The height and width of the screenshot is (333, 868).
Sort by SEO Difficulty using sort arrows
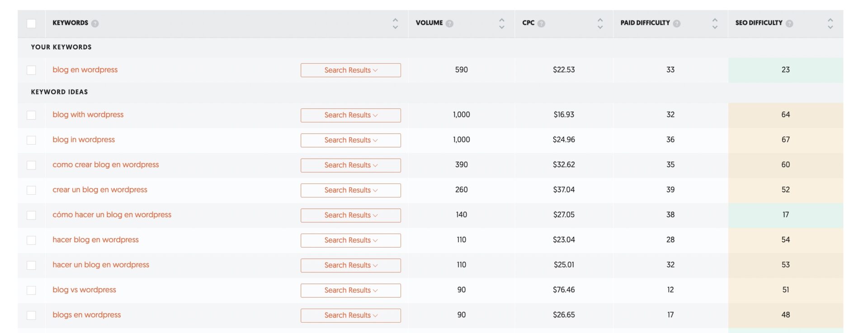[x=830, y=23]
